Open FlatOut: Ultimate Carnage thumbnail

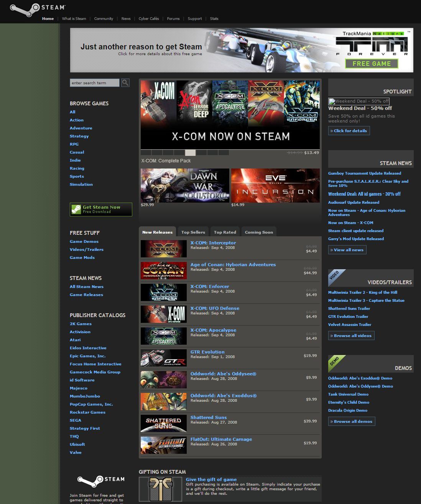[164, 445]
